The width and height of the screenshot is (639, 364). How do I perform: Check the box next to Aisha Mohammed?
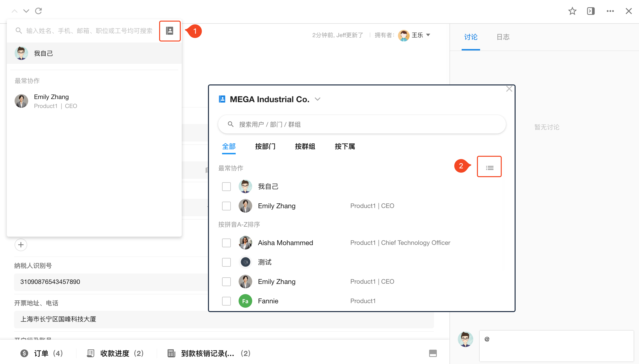[x=226, y=242]
